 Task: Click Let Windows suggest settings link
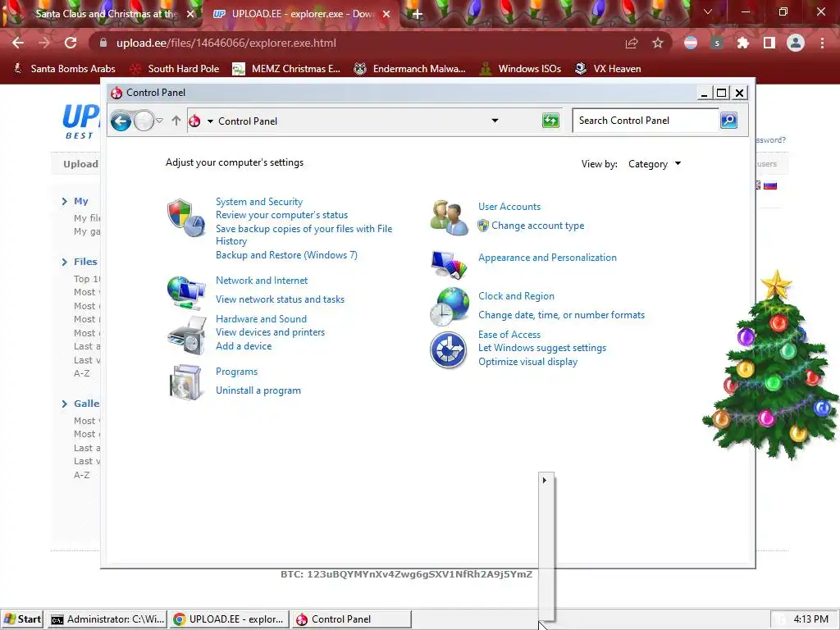click(x=542, y=348)
